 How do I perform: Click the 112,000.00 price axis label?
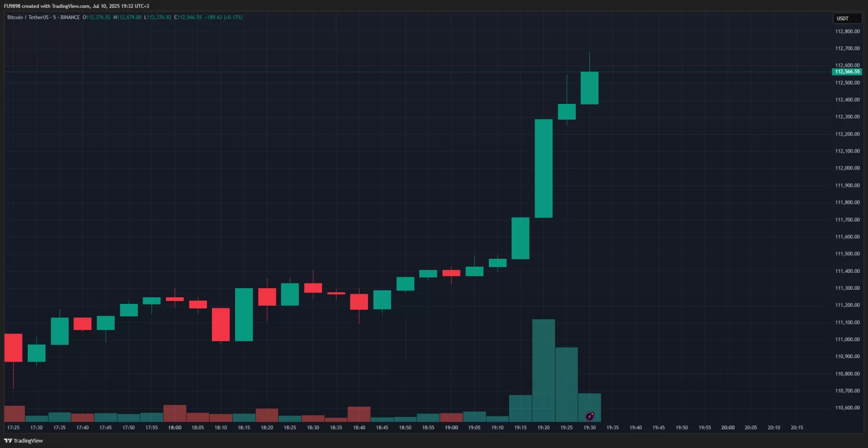847,168
